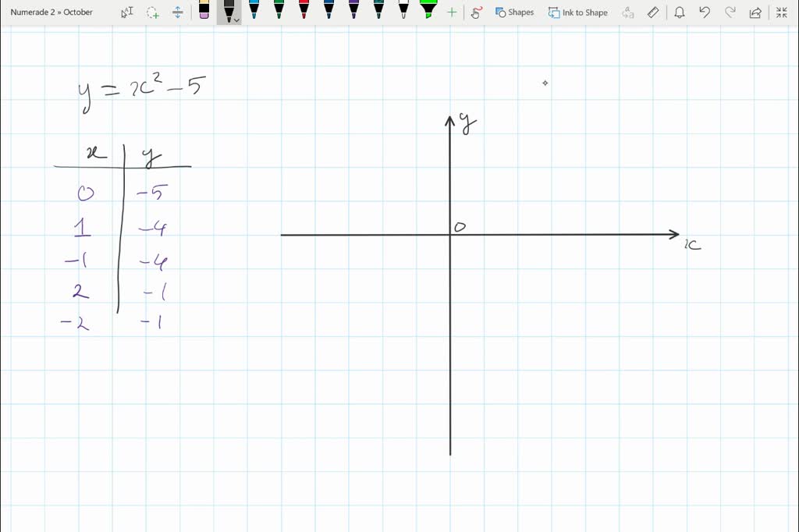Viewport: 799px width, 532px height.
Task: Pick the red pen
Action: click(304, 10)
